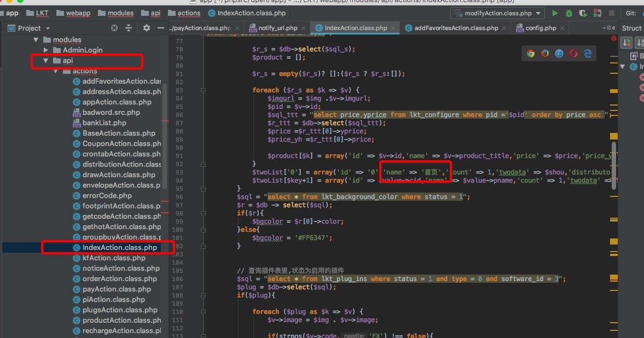Open in Chrome browser icon
The height and width of the screenshot is (338, 644).
(531, 54)
